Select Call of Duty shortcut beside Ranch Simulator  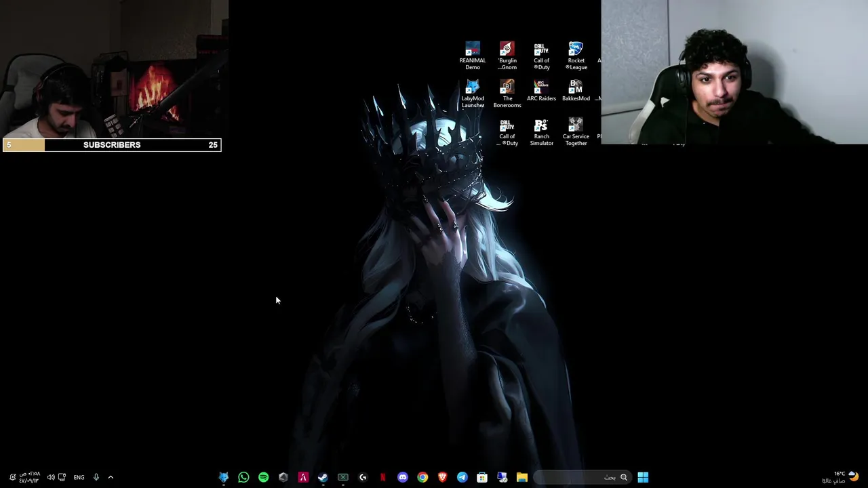[507, 131]
